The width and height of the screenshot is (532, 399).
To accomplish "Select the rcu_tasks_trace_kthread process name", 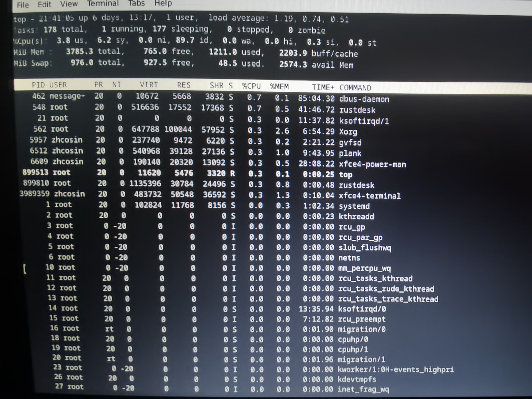I will tap(388, 299).
